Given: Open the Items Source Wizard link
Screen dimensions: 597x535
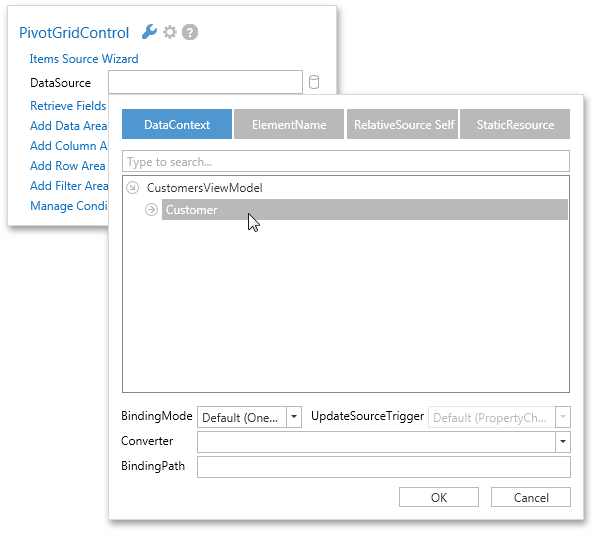Looking at the screenshot, I should click(84, 59).
